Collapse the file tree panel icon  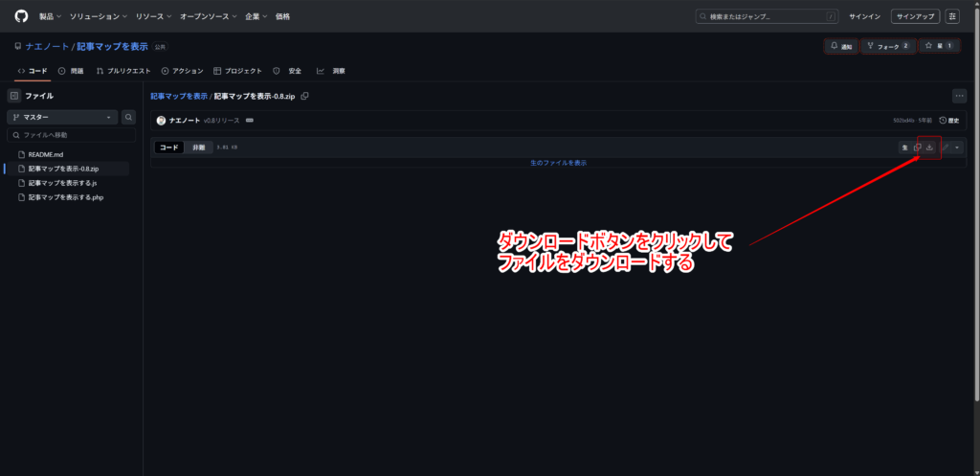[x=14, y=96]
